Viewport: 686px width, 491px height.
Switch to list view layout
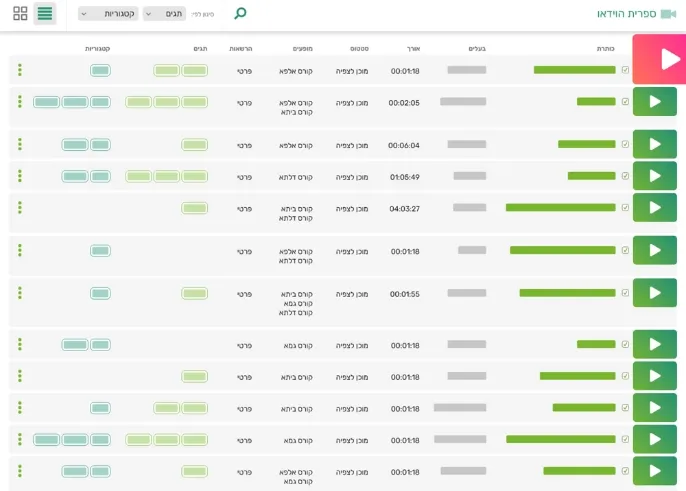45,14
